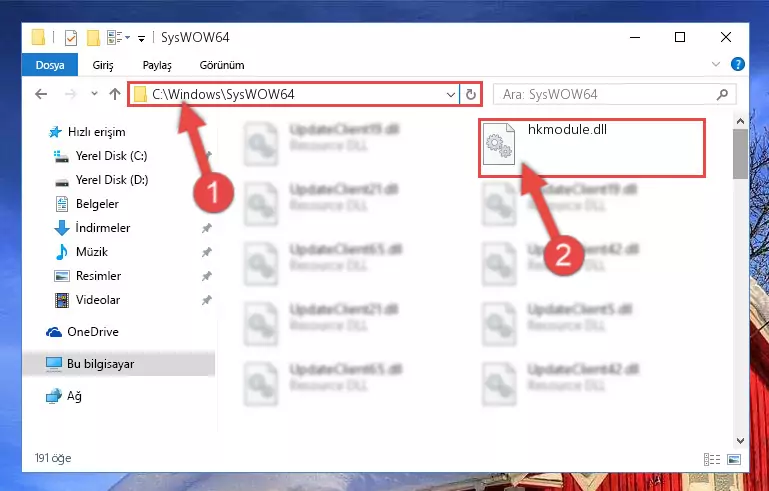Click the vertical scrollbar thumb
The image size is (769, 491).
[x=740, y=154]
